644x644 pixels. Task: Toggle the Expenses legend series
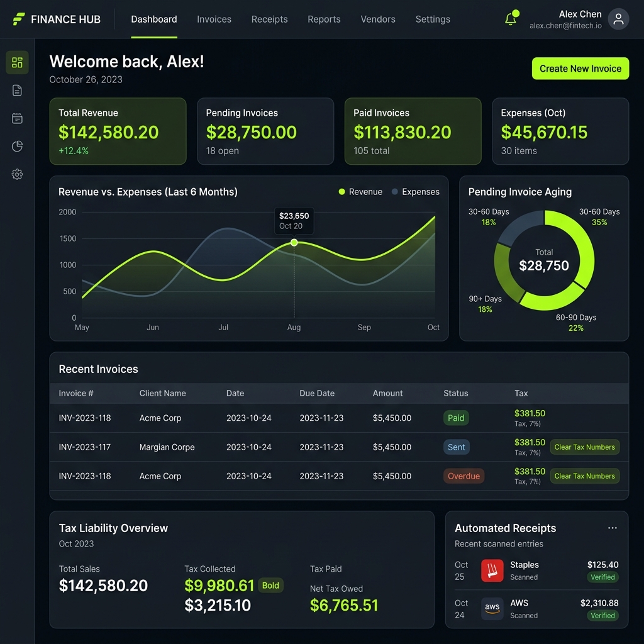pyautogui.click(x=415, y=192)
